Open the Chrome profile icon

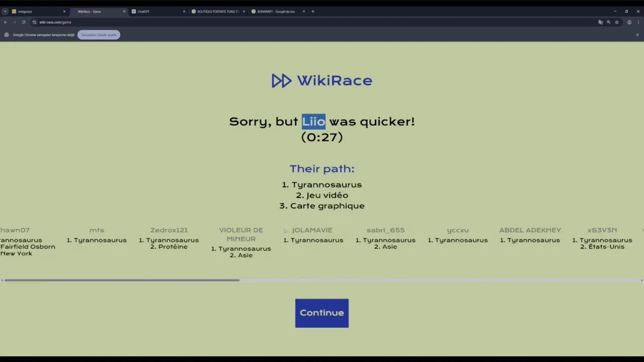629,22
